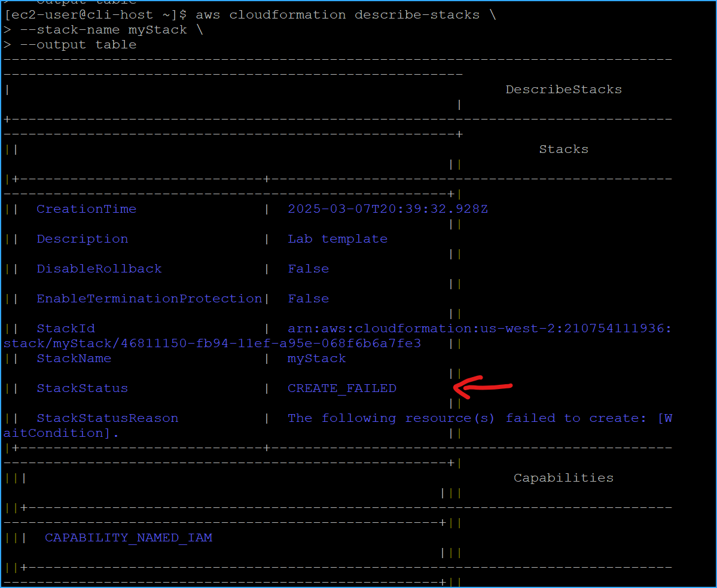Click the Description label in table
The width and height of the screenshot is (717, 588).
(82, 238)
